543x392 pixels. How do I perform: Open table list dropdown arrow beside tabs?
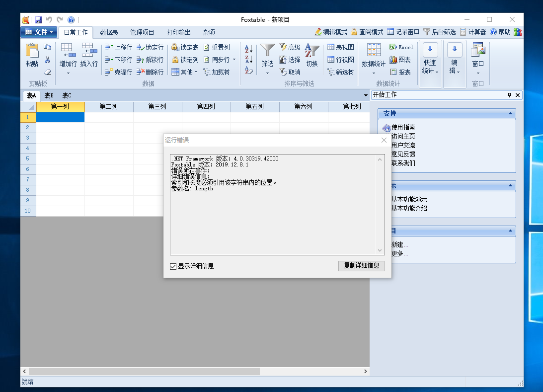(x=366, y=95)
